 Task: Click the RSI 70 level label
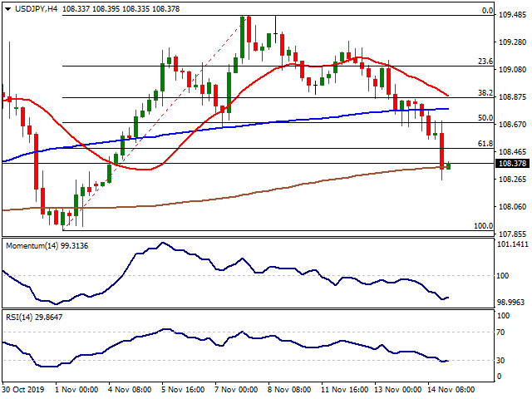click(500, 332)
